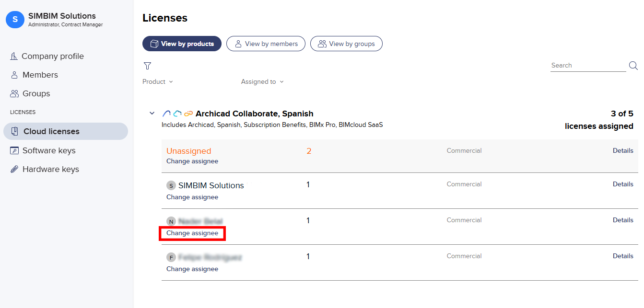Click the BIMcloud cloud icon
Image resolution: width=644 pixels, height=308 pixels.
(177, 114)
